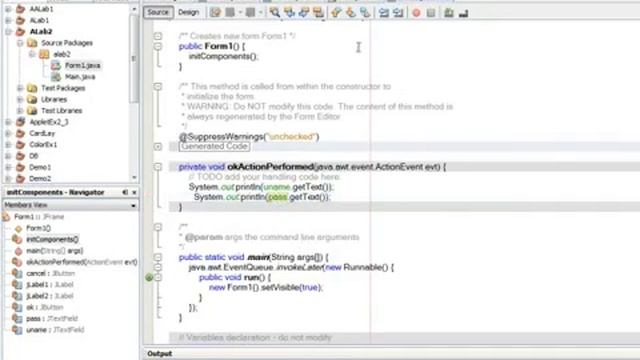Open the Forward history dropdown arrow

[260, 13]
